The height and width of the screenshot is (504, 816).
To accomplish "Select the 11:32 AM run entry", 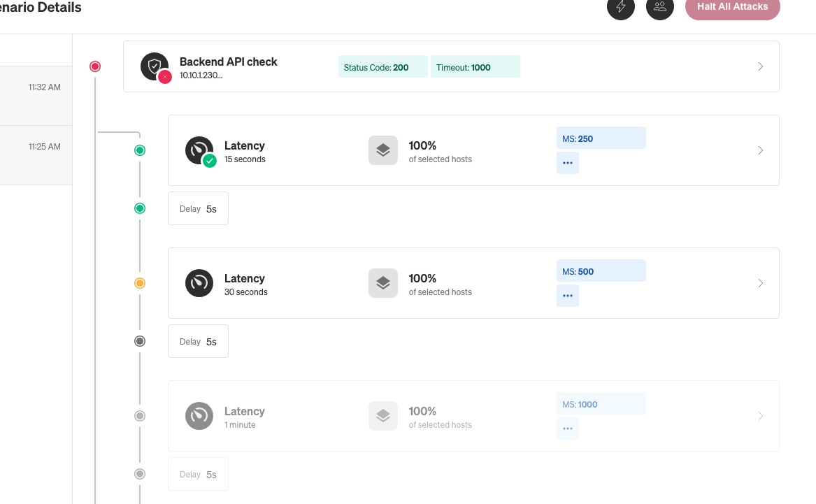I will tap(36, 96).
